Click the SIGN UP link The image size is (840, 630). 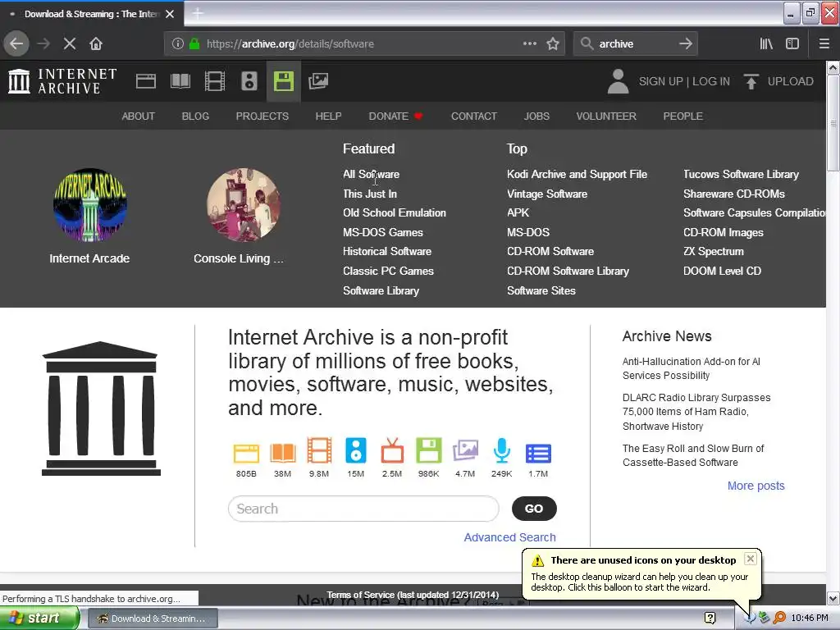coord(660,81)
